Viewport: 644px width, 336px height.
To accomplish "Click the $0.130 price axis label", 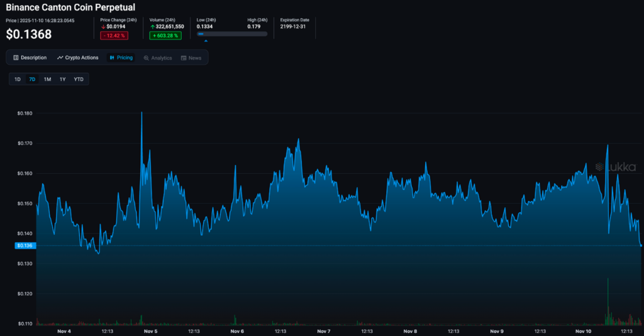I will coord(25,264).
